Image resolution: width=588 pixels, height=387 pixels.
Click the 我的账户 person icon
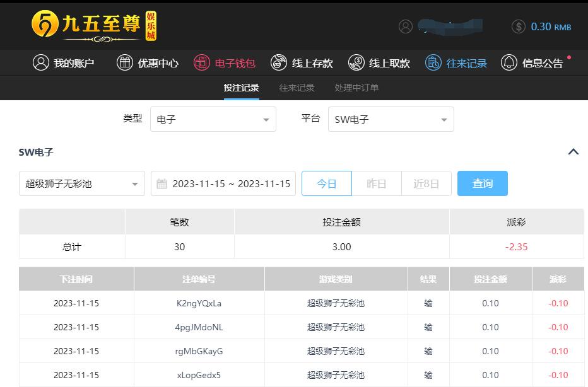41,62
